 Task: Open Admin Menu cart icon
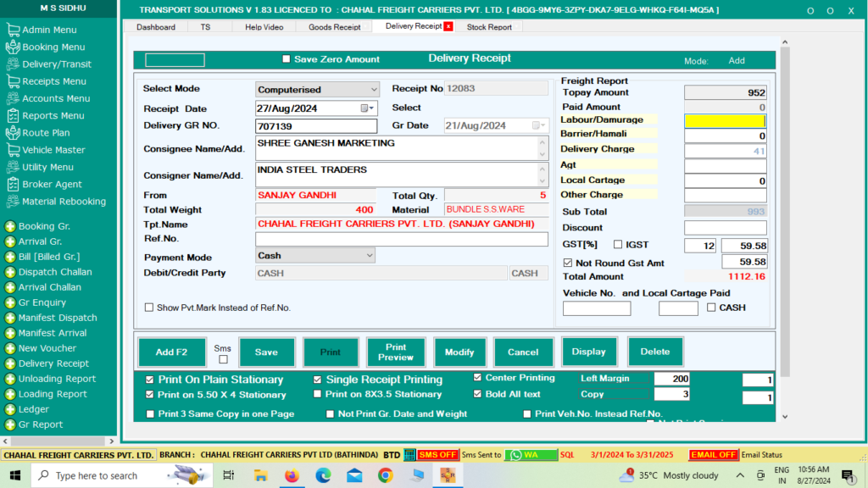pos(13,30)
